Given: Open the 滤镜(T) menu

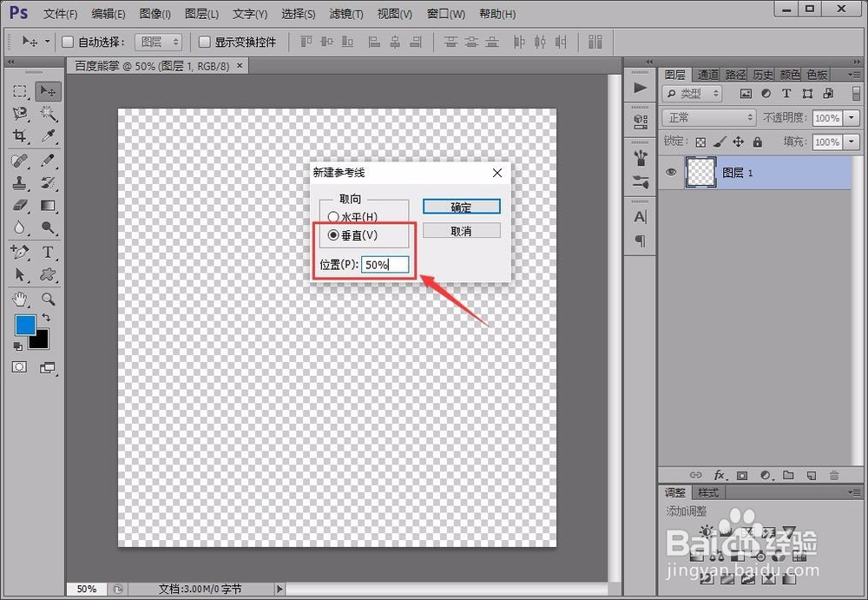Looking at the screenshot, I should point(346,14).
